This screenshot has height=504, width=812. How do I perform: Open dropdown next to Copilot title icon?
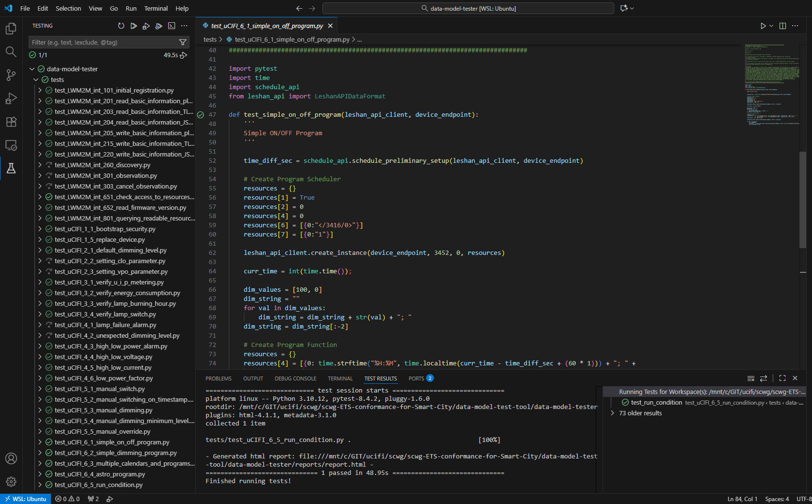point(632,8)
